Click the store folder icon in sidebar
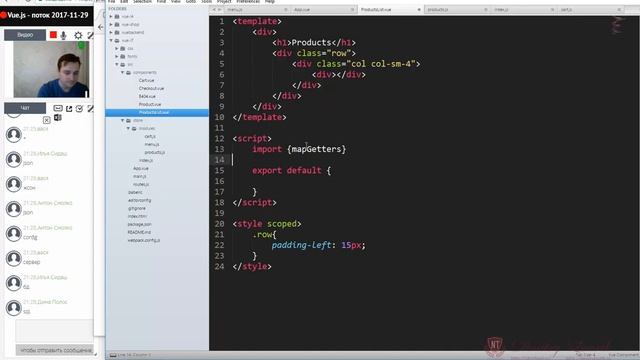This screenshot has width=640, height=360. click(x=129, y=120)
